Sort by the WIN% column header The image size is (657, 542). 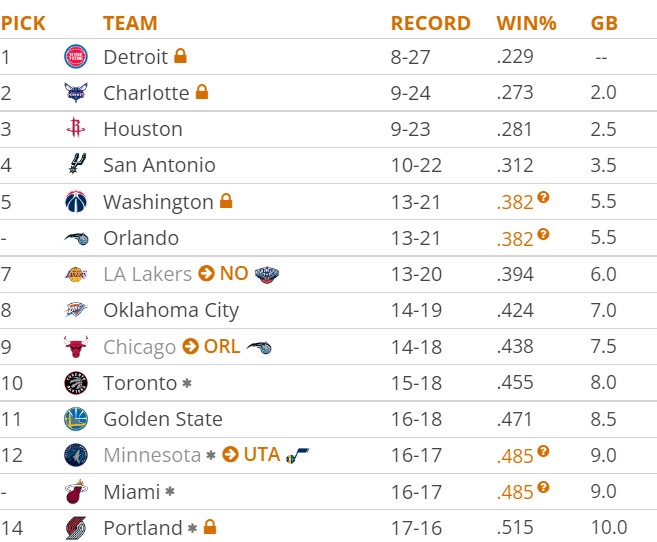coord(526,23)
